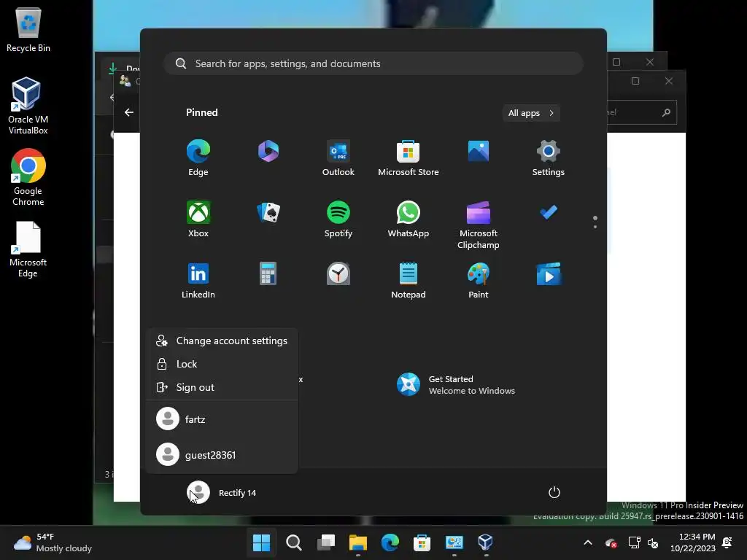The image size is (747, 560).
Task: Select Oracle VM VirtualBox desktop shortcut
Action: pyautogui.click(x=28, y=106)
